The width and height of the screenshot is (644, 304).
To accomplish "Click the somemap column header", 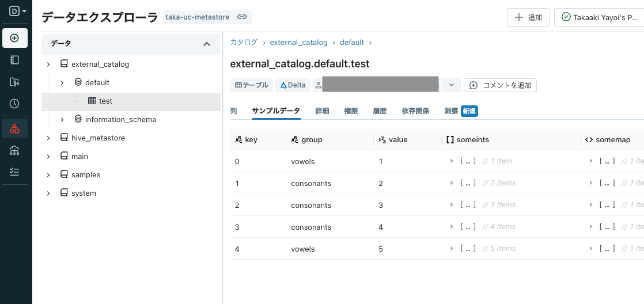I will 612,140.
